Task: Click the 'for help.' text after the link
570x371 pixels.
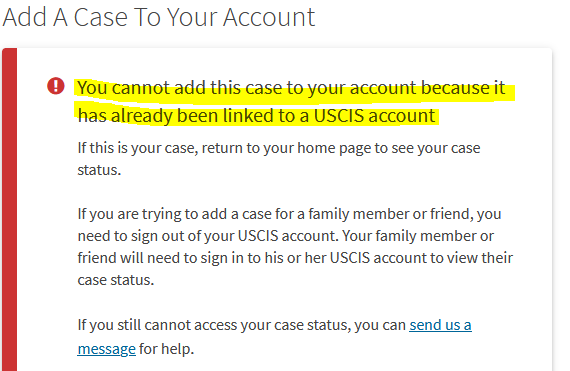Action: click(x=166, y=349)
